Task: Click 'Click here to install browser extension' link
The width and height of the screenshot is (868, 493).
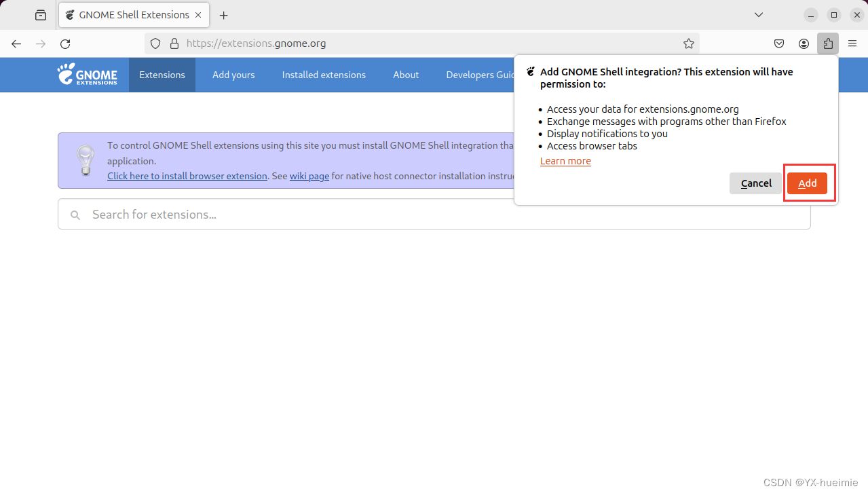Action: click(x=187, y=176)
